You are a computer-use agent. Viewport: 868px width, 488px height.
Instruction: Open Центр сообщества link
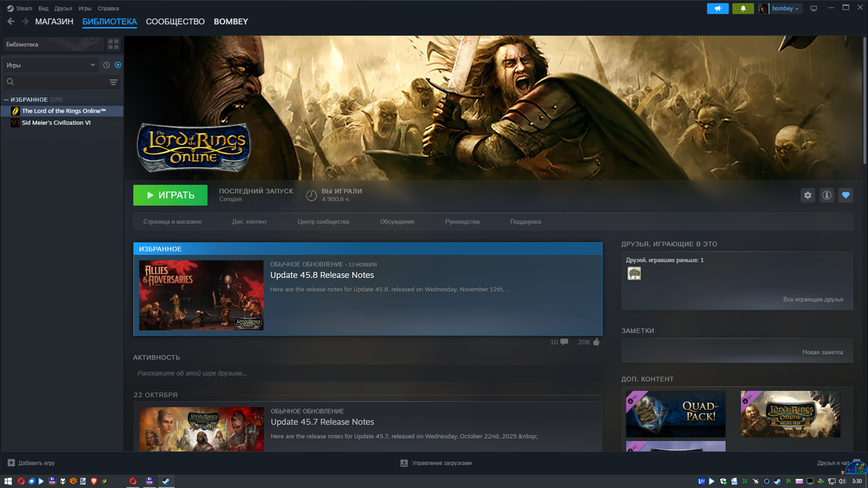pyautogui.click(x=323, y=222)
